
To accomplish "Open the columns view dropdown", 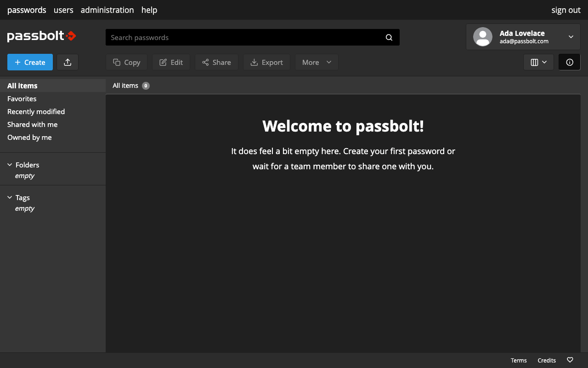I will click(539, 62).
